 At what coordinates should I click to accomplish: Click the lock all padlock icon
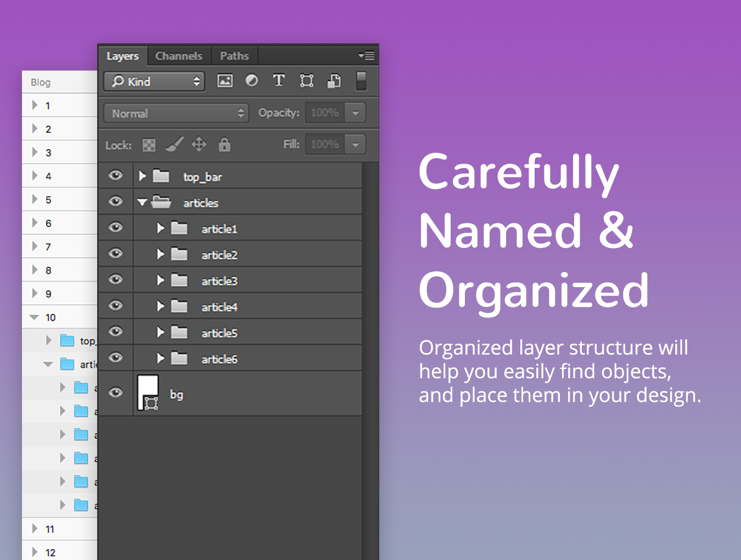224,145
